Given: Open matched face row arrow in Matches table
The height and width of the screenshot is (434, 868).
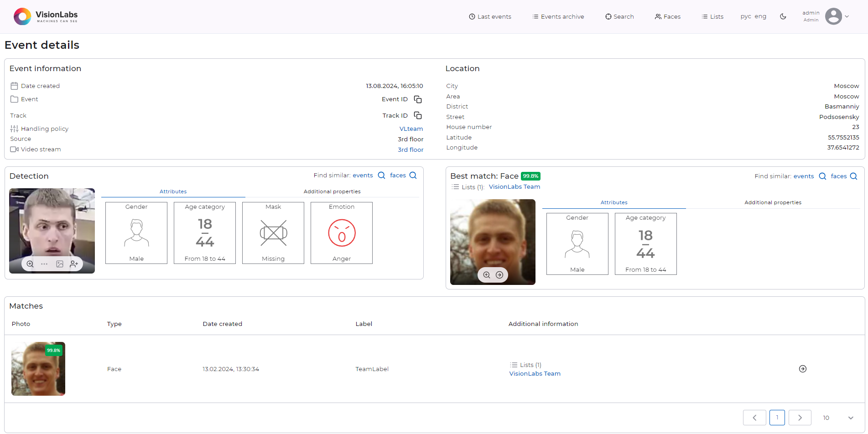Looking at the screenshot, I should [803, 369].
